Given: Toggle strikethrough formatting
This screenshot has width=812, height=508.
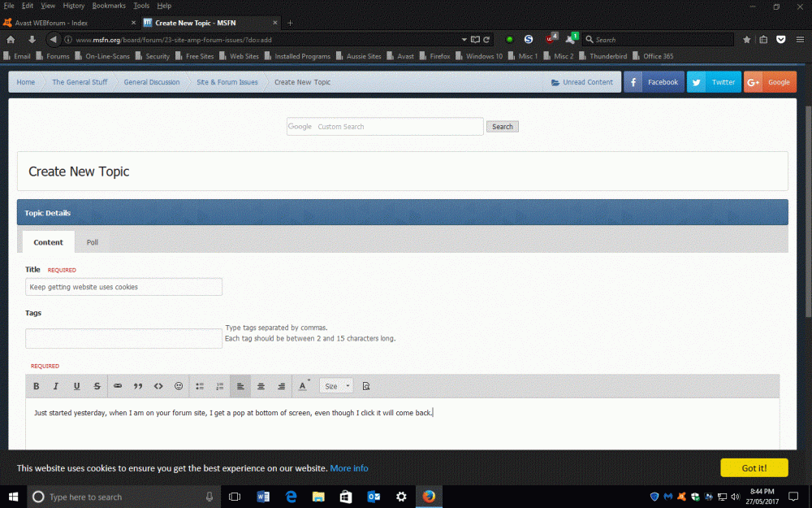Looking at the screenshot, I should point(97,386).
